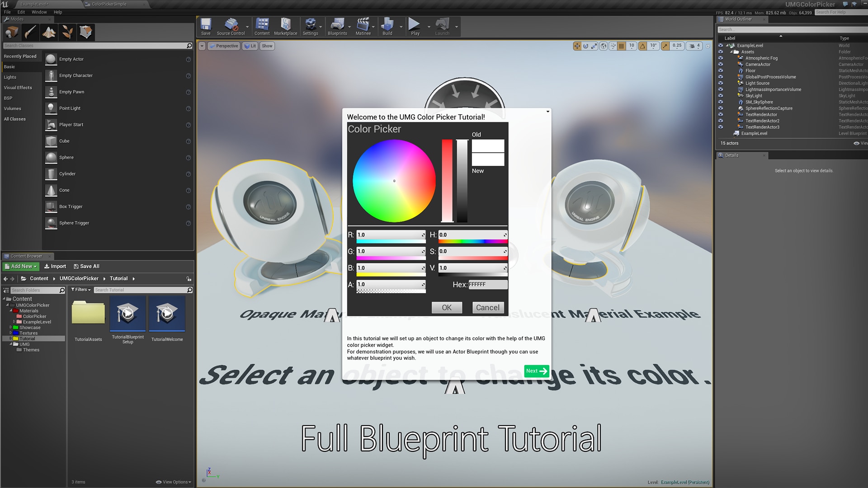Viewport: 868px width, 488px height.
Task: Click Cancel in the Color Picker
Action: point(488,308)
